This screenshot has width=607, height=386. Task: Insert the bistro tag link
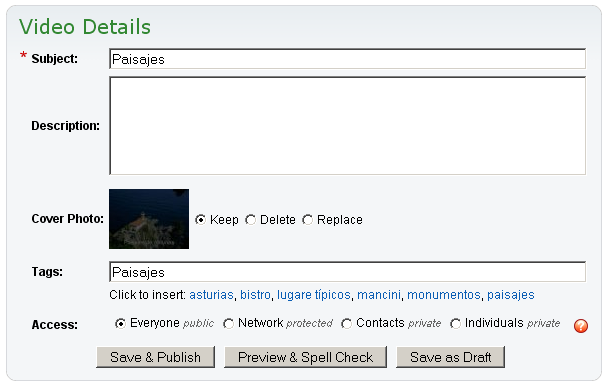(255, 295)
